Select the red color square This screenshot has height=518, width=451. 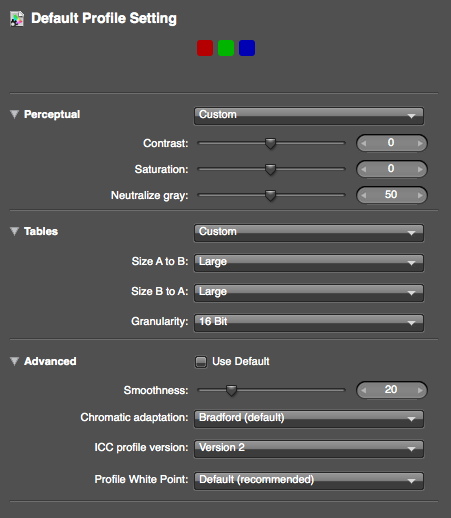[x=205, y=48]
